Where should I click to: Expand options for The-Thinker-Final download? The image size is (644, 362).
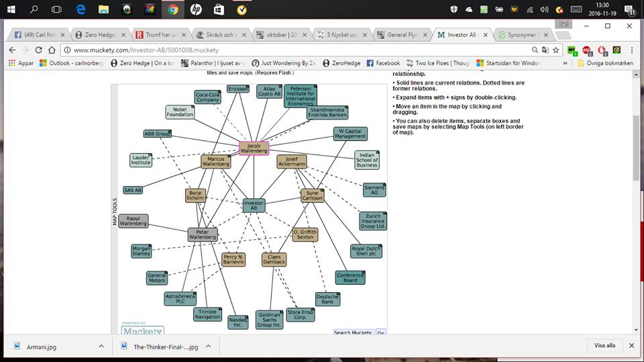click(208, 346)
